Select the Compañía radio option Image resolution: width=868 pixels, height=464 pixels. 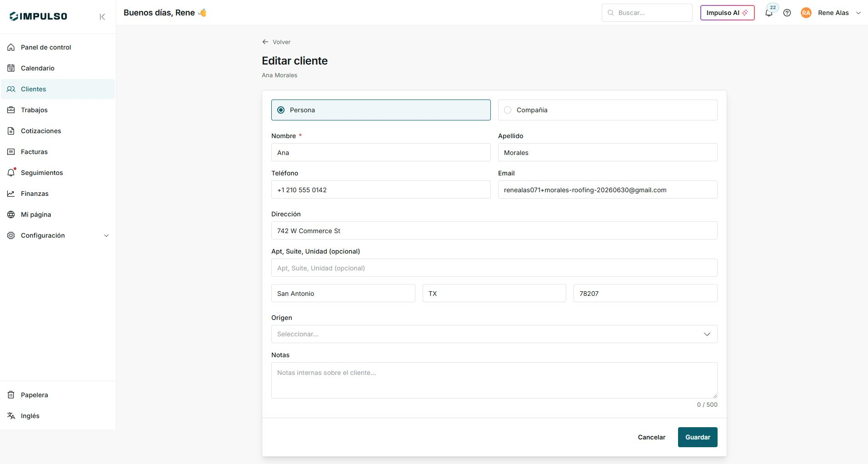tap(608, 110)
